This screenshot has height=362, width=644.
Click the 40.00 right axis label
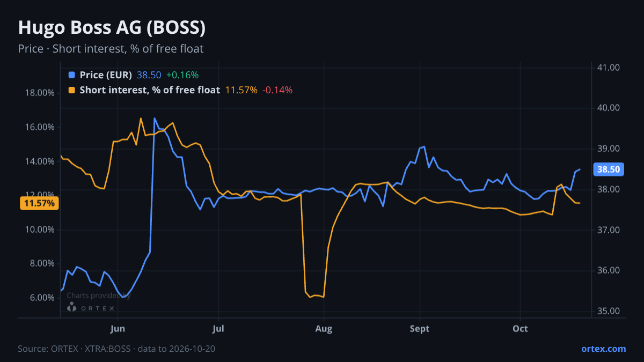click(609, 108)
